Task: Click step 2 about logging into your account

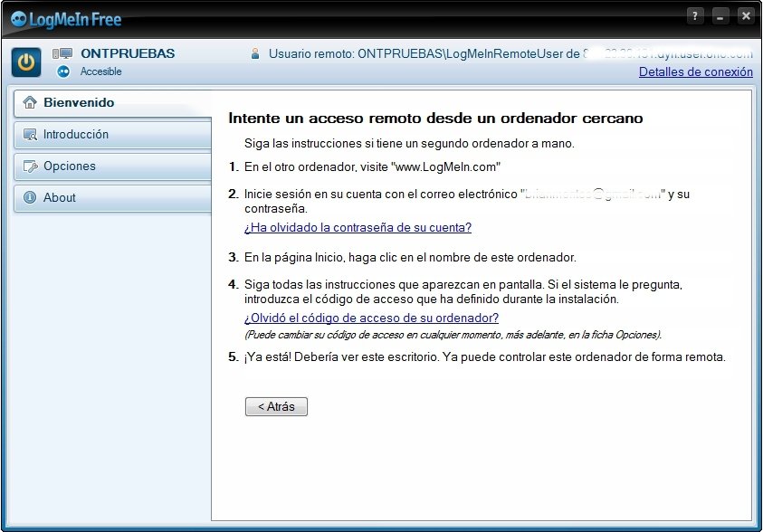Action: coord(467,202)
